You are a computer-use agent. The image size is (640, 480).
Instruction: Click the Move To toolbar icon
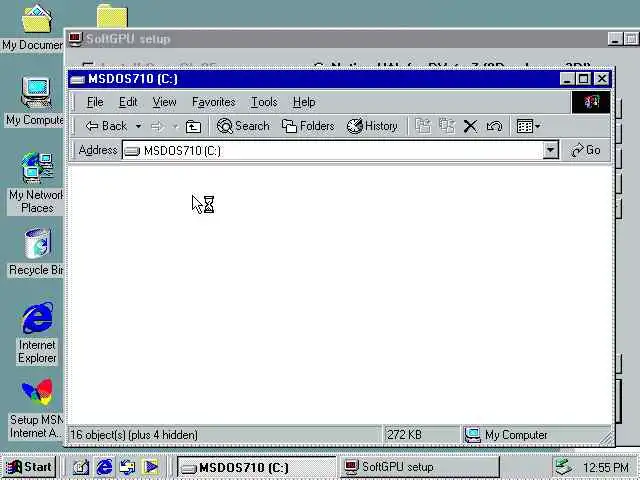423,126
